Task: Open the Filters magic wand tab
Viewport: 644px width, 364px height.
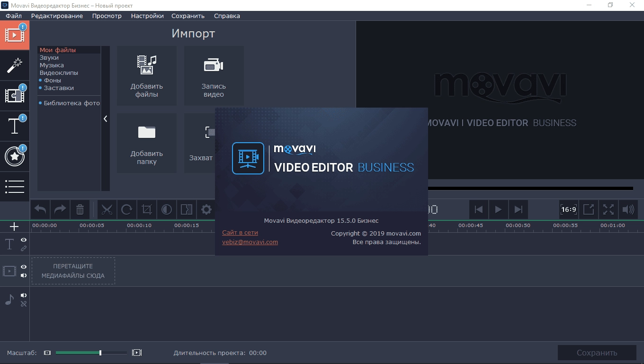Action: click(15, 65)
